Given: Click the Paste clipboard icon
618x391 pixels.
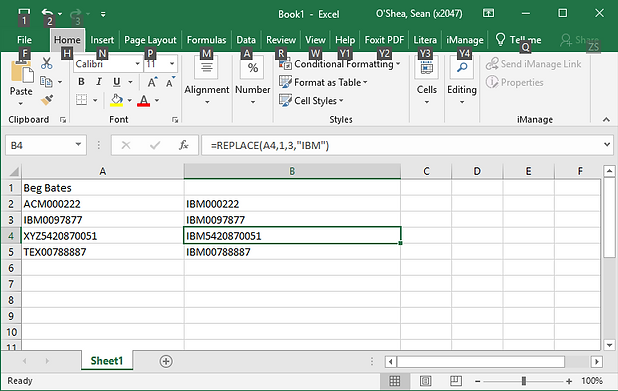Looking at the screenshot, I should click(21, 73).
